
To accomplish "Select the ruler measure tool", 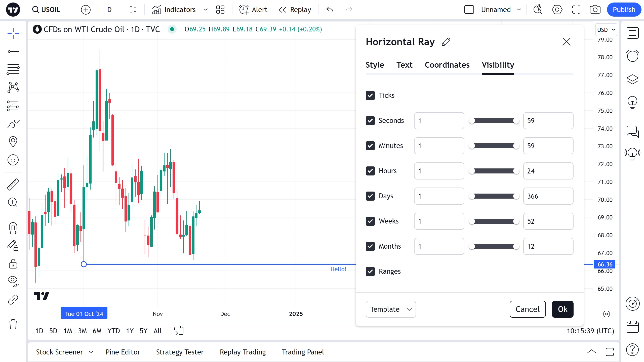I will (x=13, y=184).
